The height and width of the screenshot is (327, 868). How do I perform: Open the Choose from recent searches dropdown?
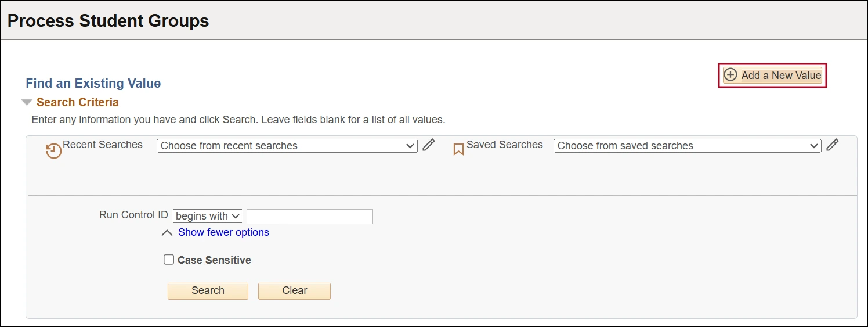tap(287, 146)
